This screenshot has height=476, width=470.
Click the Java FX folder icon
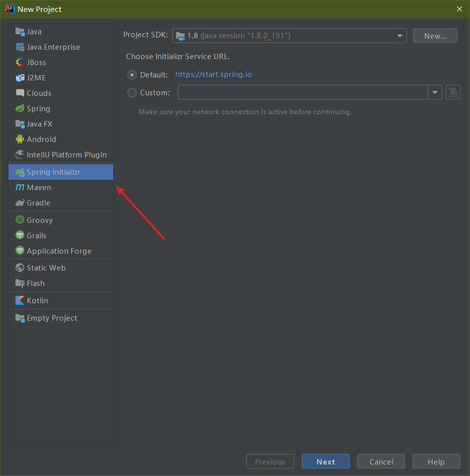(x=20, y=124)
